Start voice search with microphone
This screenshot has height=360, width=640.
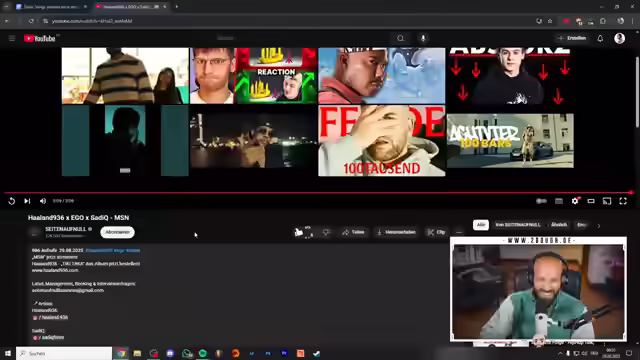tap(423, 38)
